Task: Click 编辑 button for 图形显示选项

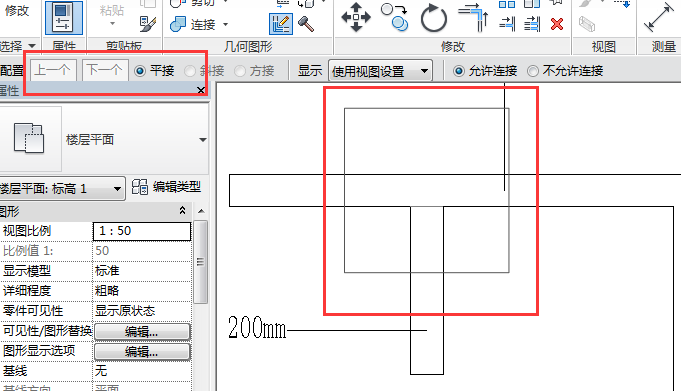Action: [x=142, y=351]
